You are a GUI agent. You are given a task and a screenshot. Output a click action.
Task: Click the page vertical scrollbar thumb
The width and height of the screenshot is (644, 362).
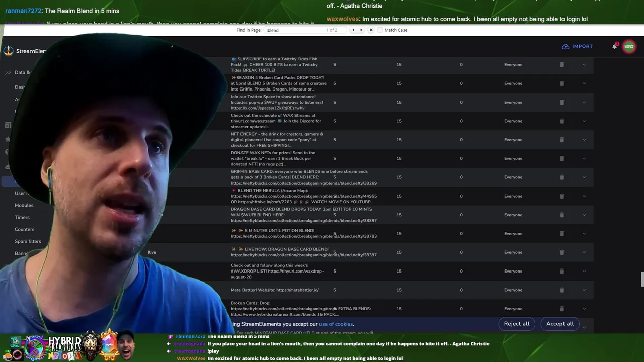[x=642, y=279]
